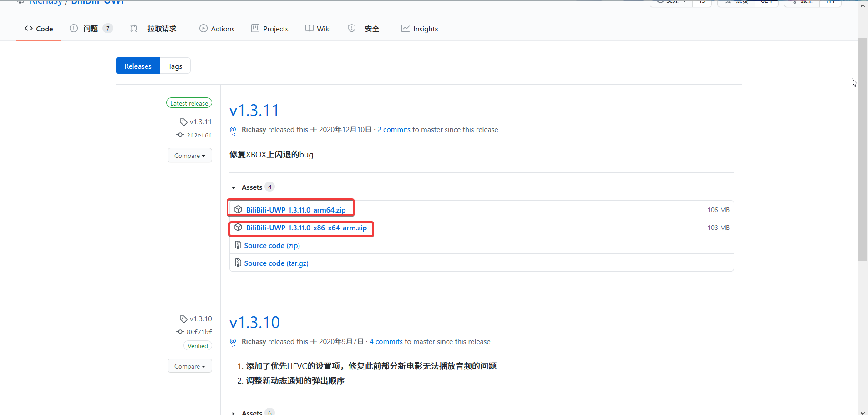The height and width of the screenshot is (415, 868).
Task: Download BiliBili-UWP_1.3.11.0_x86_x64_arm.zip
Action: point(306,228)
